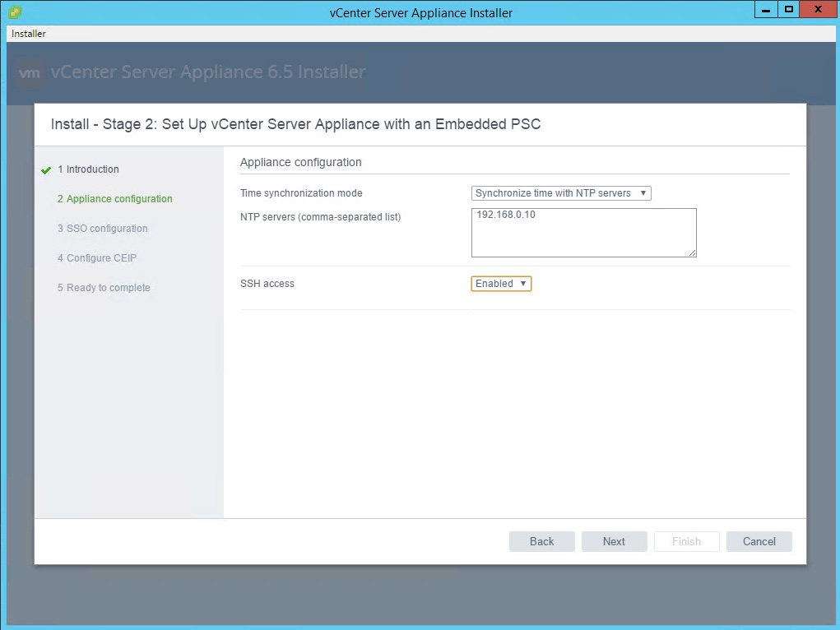840x630 pixels.
Task: Click Next to continue setup
Action: click(x=614, y=541)
